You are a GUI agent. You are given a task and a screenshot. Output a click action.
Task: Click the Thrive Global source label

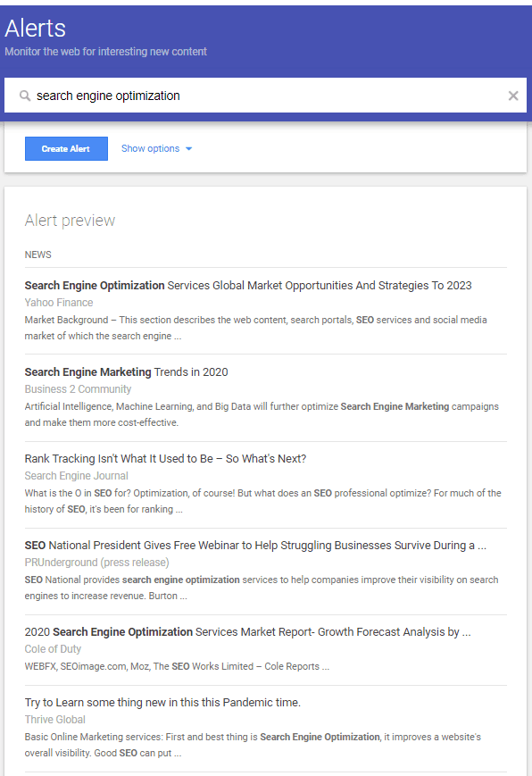[x=55, y=720]
